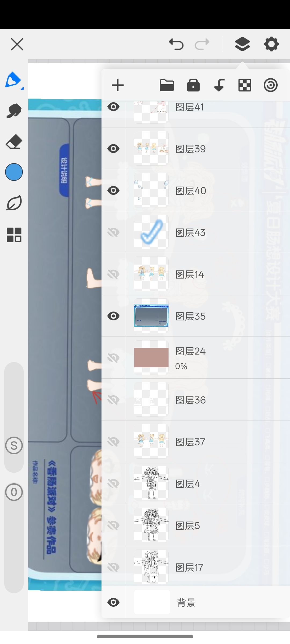Toggle alpha lock checkerboard icon
The width and height of the screenshot is (290, 644).
pyautogui.click(x=245, y=86)
